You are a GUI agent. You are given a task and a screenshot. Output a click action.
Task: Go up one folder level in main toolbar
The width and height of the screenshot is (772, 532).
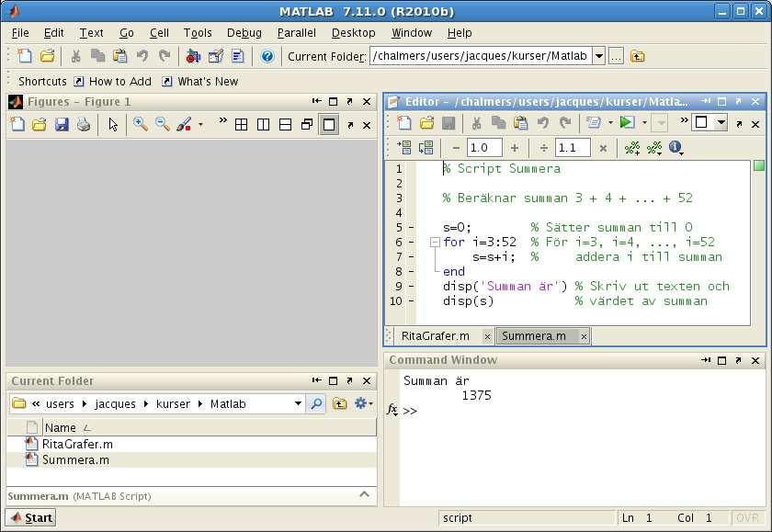(x=637, y=57)
